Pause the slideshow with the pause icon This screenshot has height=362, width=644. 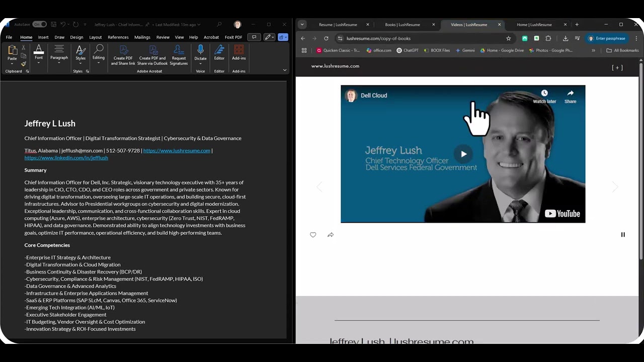623,235
